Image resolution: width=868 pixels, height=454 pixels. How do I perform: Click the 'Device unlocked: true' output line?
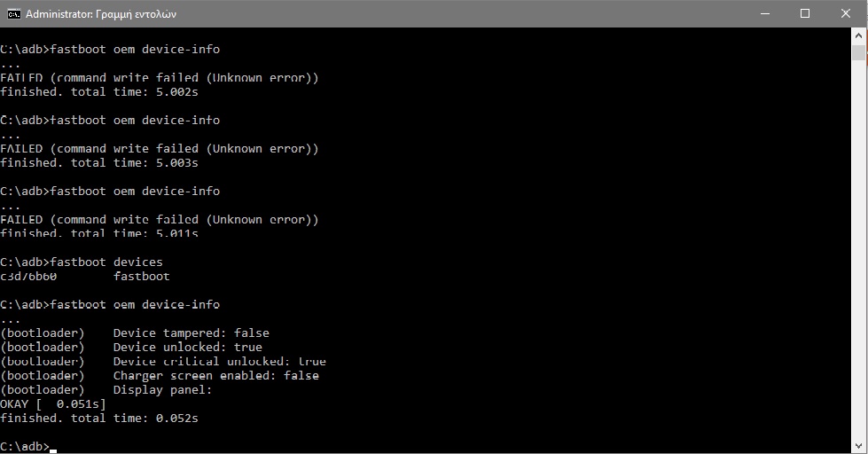click(187, 348)
